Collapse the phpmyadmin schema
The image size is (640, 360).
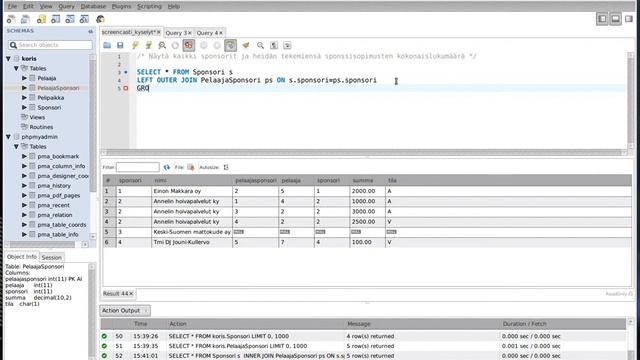[9, 137]
